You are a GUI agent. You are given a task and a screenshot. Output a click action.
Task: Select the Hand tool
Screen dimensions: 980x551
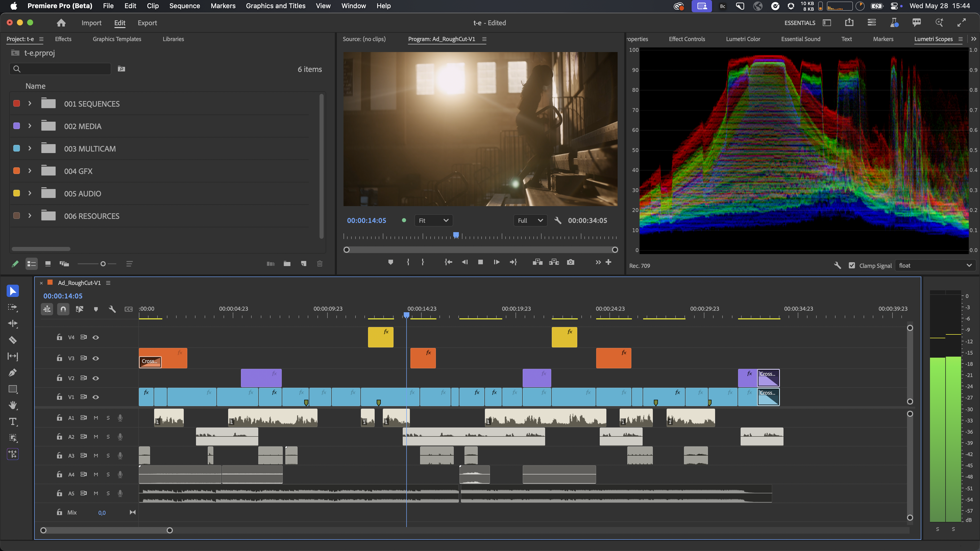point(13,405)
